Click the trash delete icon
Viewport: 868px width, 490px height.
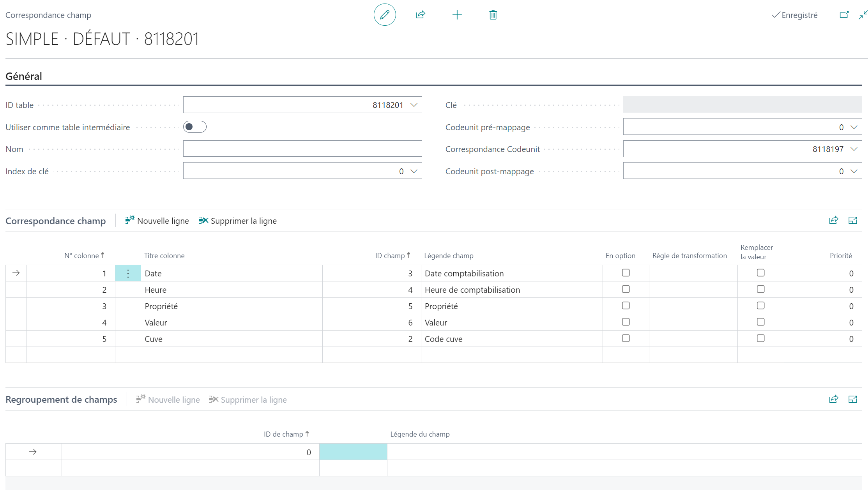[x=493, y=15]
